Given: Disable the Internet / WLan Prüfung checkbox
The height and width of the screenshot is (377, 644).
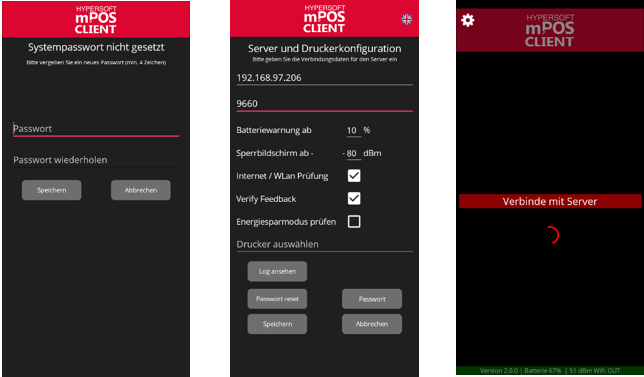Looking at the screenshot, I should coord(354,176).
